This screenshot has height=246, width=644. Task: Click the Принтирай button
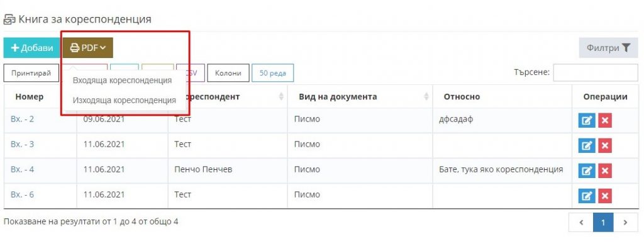point(31,73)
